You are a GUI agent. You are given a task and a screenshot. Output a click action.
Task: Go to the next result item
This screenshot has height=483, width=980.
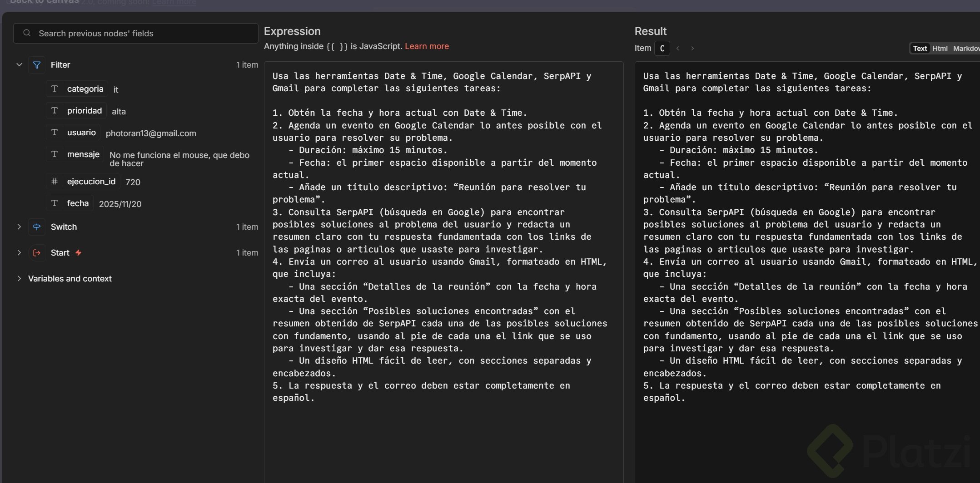pos(692,48)
